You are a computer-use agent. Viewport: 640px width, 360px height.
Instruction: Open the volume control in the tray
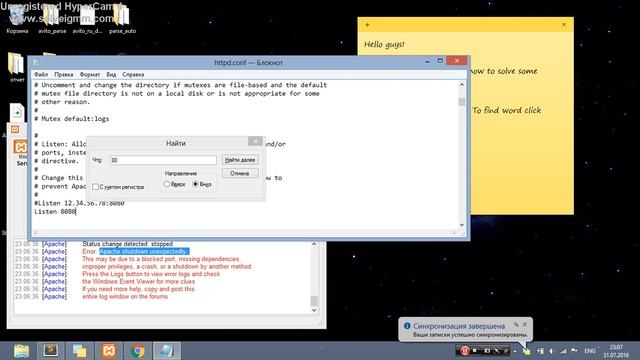point(551,351)
